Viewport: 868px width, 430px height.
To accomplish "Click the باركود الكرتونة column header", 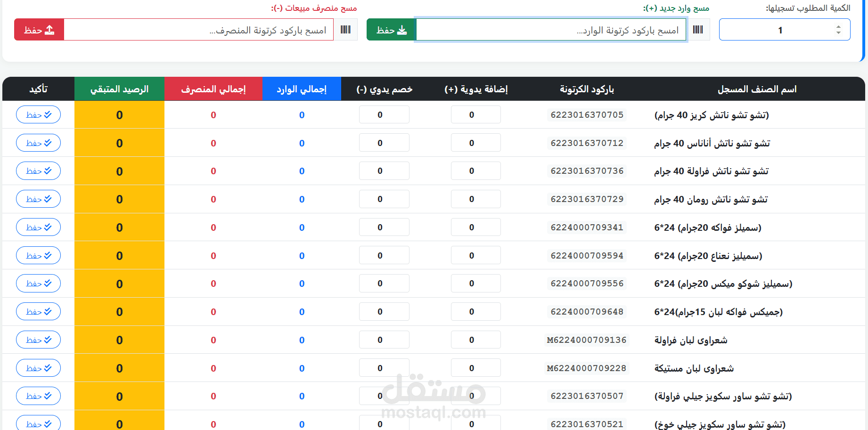I will [587, 89].
